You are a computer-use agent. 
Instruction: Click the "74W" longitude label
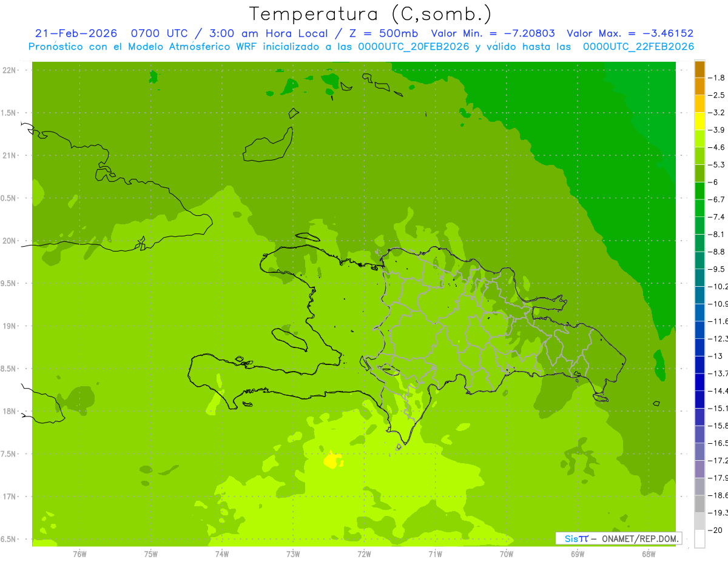click(222, 554)
